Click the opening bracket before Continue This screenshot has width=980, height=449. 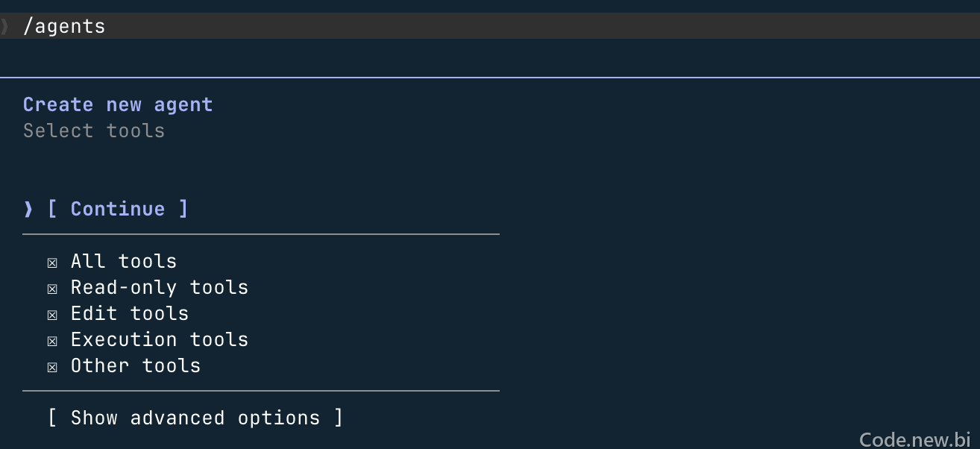pos(52,209)
